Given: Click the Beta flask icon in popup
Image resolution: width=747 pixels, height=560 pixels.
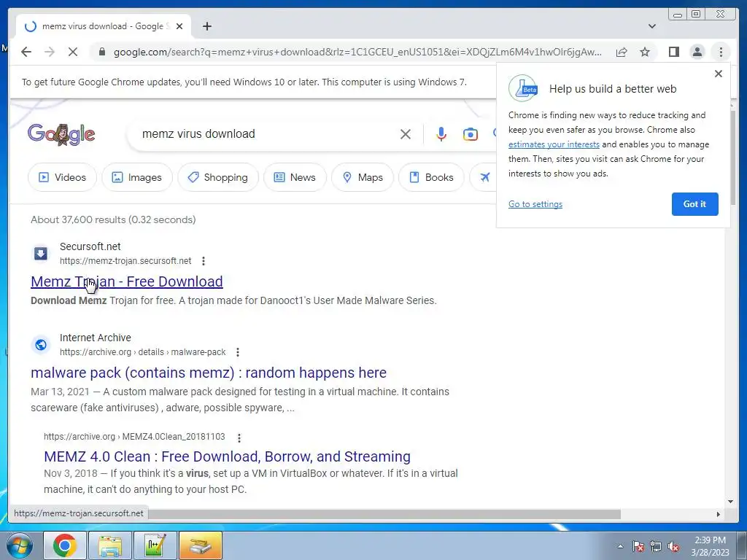Looking at the screenshot, I should 523,88.
